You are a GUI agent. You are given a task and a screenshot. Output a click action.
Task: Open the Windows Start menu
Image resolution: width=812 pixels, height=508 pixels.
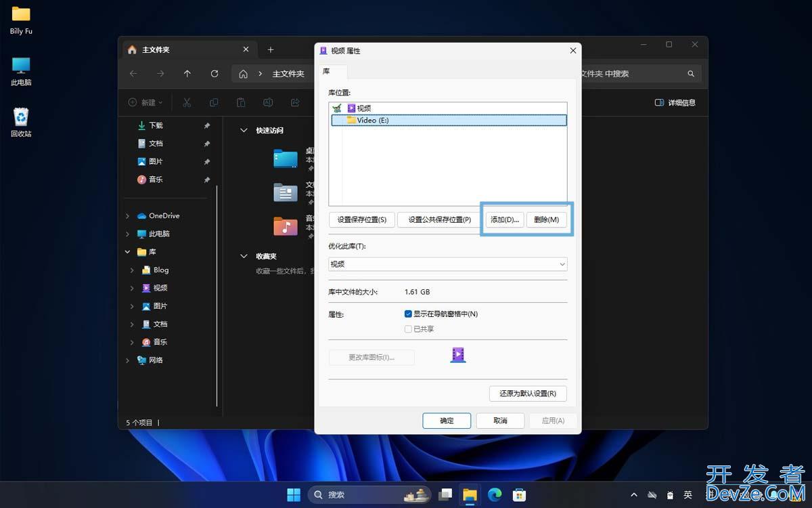(294, 494)
